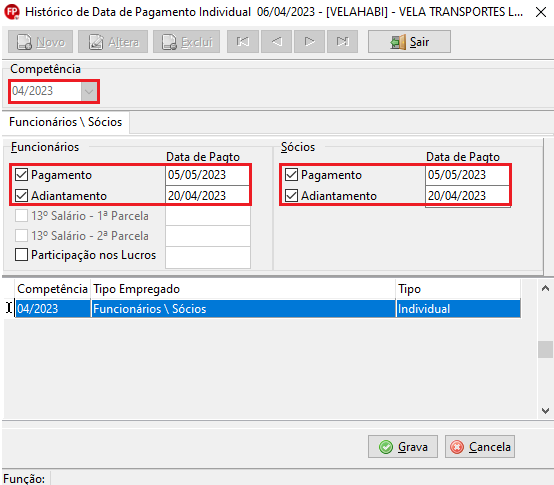Open the Competência 04/2023 dropdown
Screen dimensions: 554x485
[x=89, y=91]
